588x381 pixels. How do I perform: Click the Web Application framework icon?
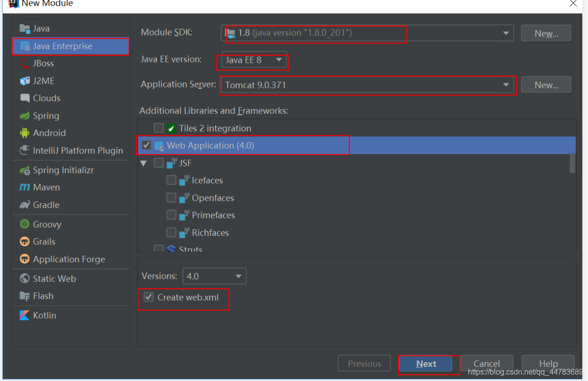(159, 146)
